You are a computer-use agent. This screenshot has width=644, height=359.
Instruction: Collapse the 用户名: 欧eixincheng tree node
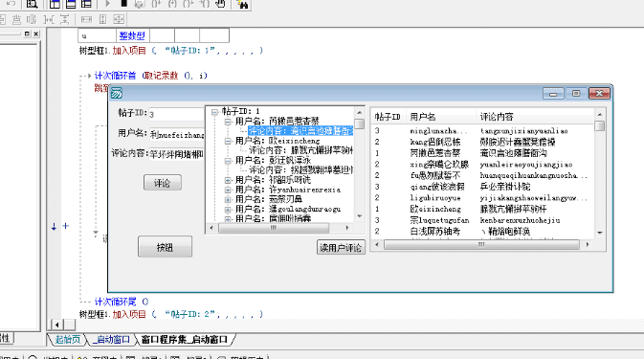click(x=228, y=141)
